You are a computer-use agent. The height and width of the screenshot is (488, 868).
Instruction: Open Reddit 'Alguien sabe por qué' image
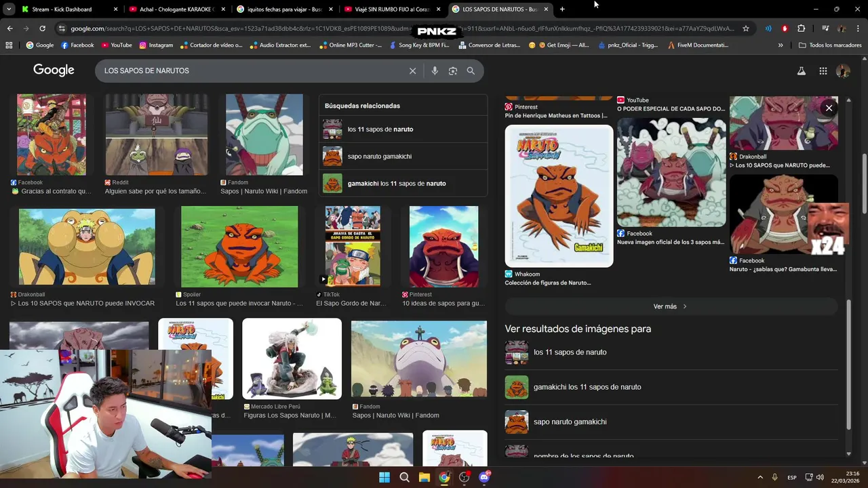tap(157, 135)
